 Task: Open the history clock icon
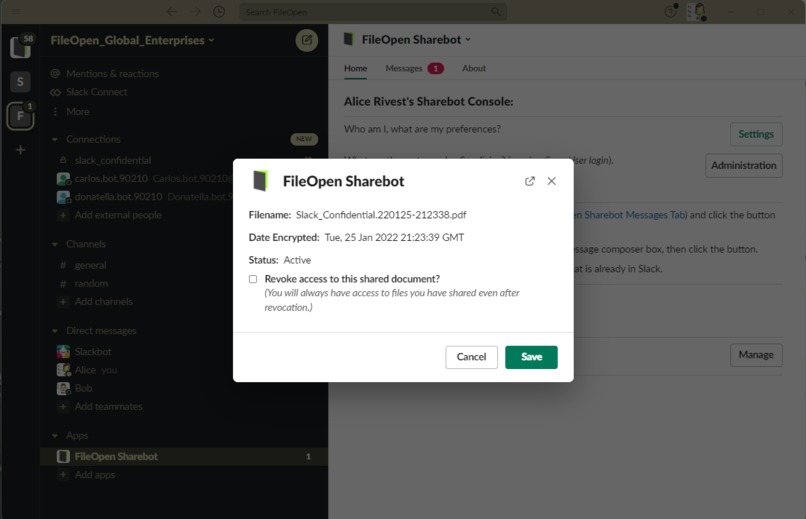click(x=219, y=11)
